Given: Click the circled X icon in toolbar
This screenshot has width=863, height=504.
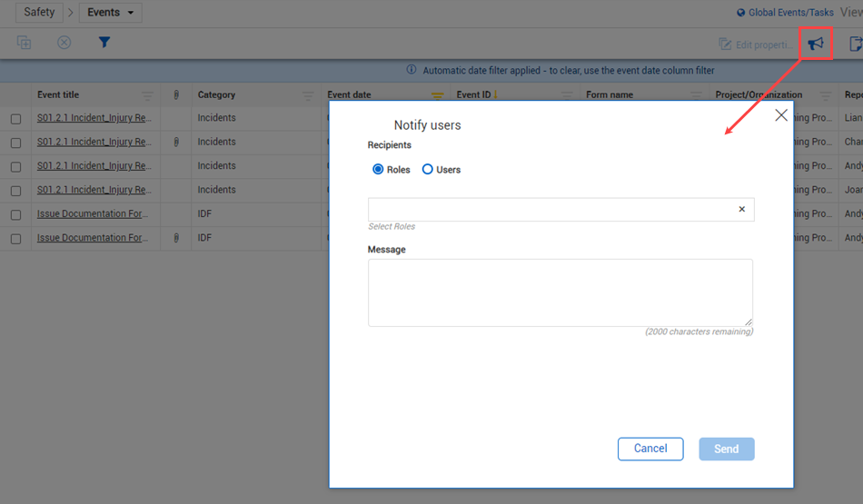Looking at the screenshot, I should (64, 43).
